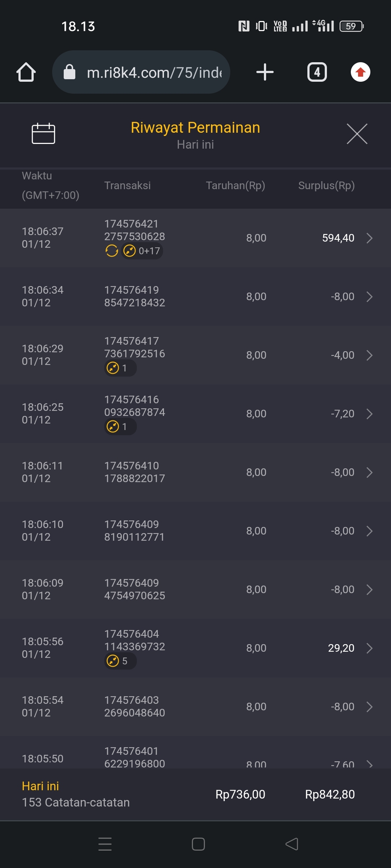Tap the lock icon in address bar
Image resolution: width=391 pixels, height=868 pixels.
click(70, 72)
